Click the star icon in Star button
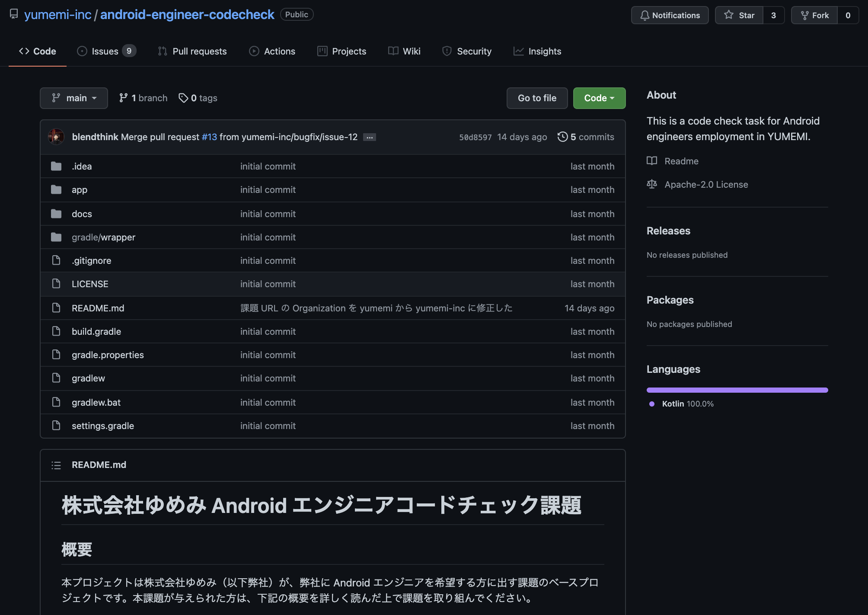Viewport: 868px width, 615px height. click(729, 15)
